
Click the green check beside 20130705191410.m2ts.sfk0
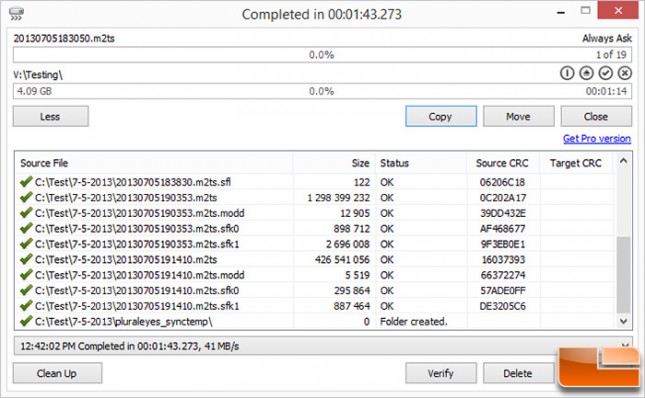tap(26, 290)
